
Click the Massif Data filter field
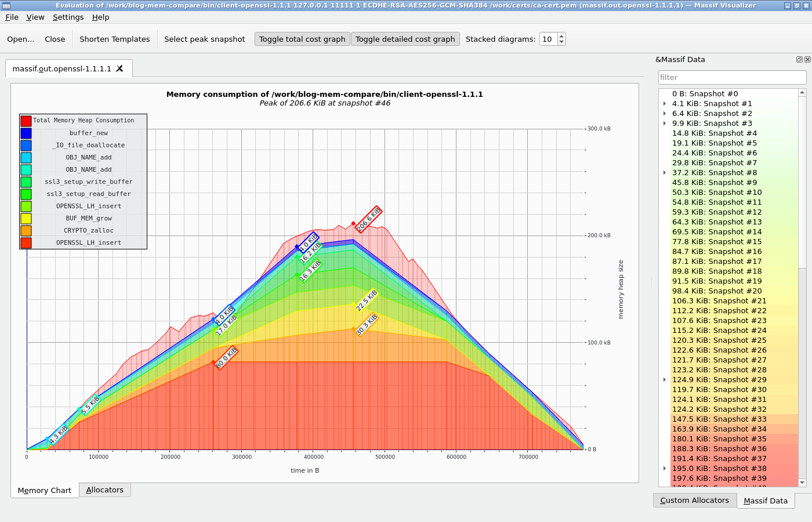[732, 77]
